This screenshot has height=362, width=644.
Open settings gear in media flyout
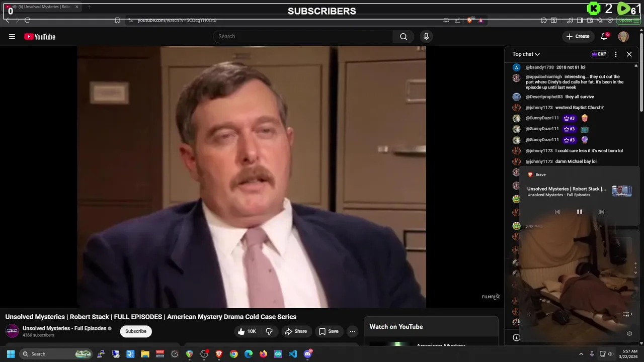coord(629,333)
